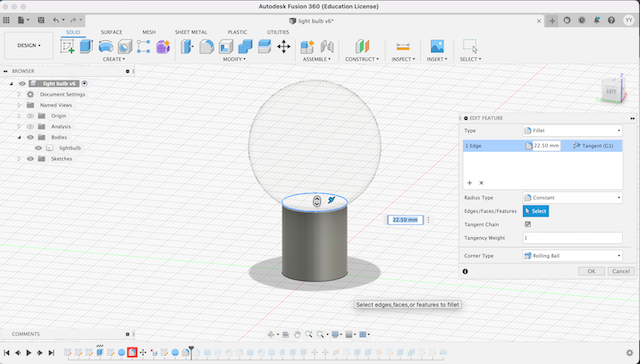640x364 pixels.
Task: Switch to the PLASTIC tab
Action: [x=238, y=32]
